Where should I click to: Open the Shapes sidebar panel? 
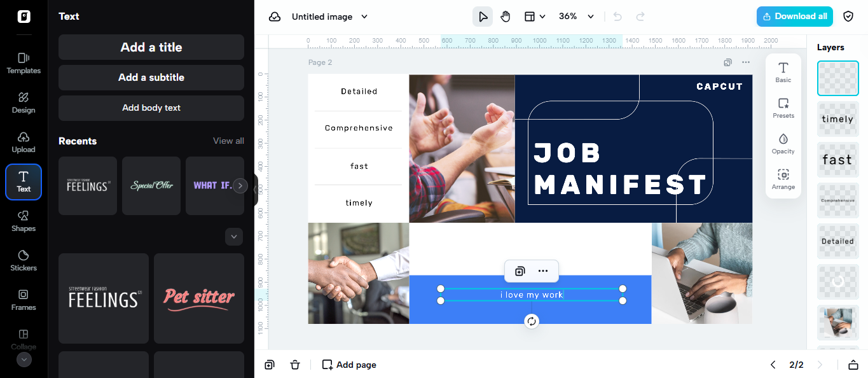pos(24,221)
